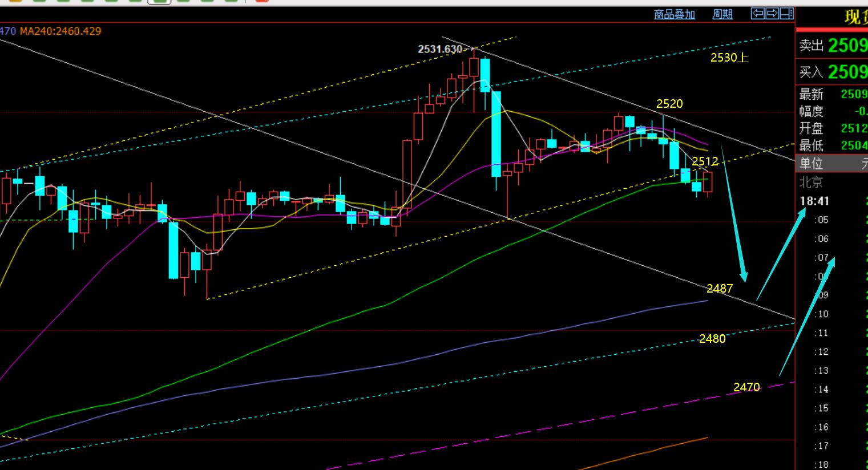Select the :06 tick row
Screen dimensions: 868x470
832,238
